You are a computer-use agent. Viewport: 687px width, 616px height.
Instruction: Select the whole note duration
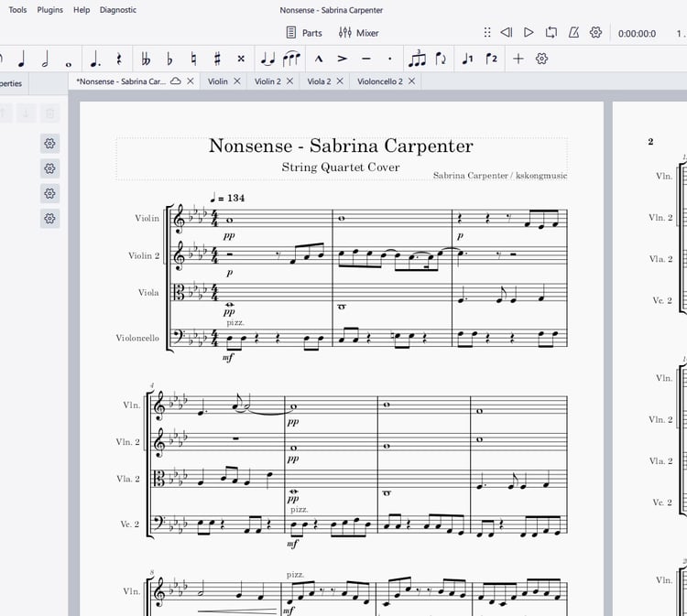(69, 64)
